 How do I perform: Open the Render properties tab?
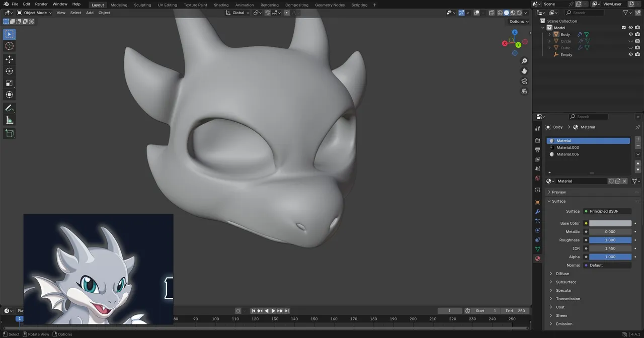pyautogui.click(x=538, y=140)
